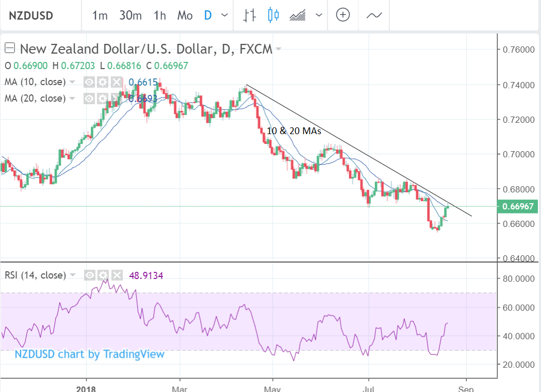Select the Bars chart style icon
The image size is (541, 392).
250,15
